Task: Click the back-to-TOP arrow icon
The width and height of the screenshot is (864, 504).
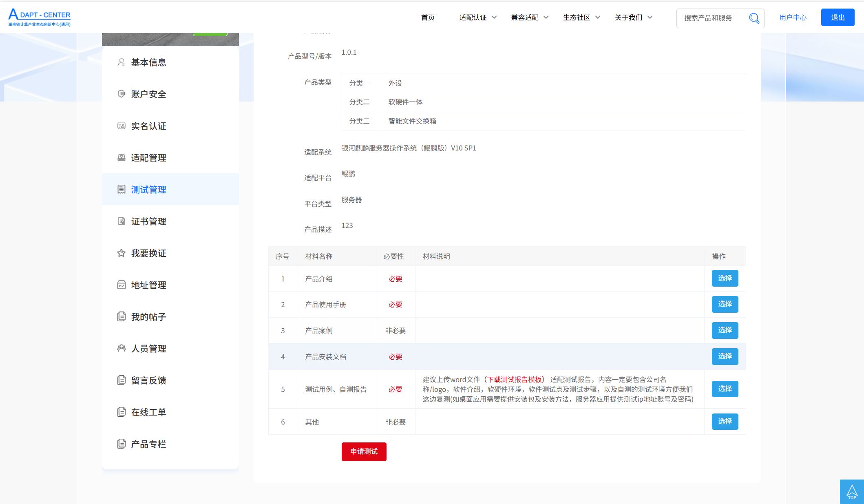Action: (852, 491)
